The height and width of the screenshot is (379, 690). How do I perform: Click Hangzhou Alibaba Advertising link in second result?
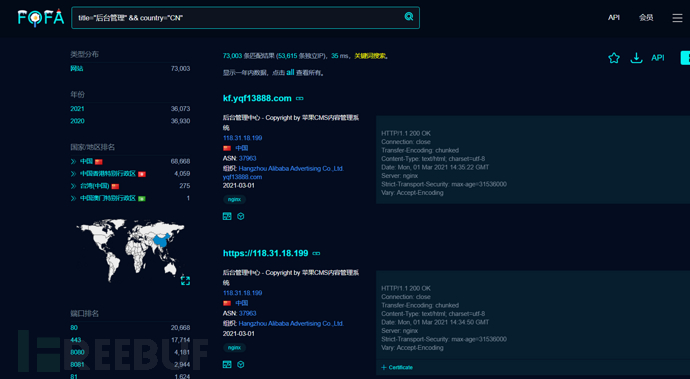[x=291, y=324]
